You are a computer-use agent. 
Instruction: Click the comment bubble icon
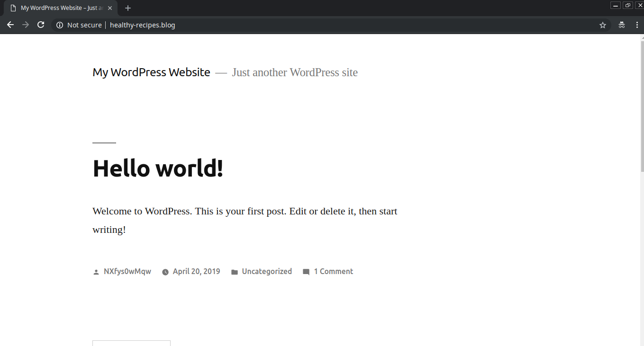[306, 272]
